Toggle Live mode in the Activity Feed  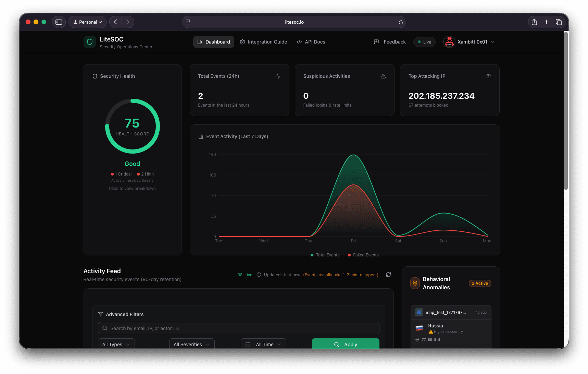(x=245, y=275)
